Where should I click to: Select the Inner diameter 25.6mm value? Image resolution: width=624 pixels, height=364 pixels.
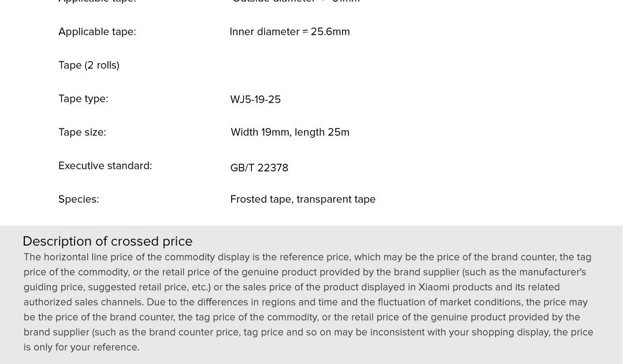point(289,32)
